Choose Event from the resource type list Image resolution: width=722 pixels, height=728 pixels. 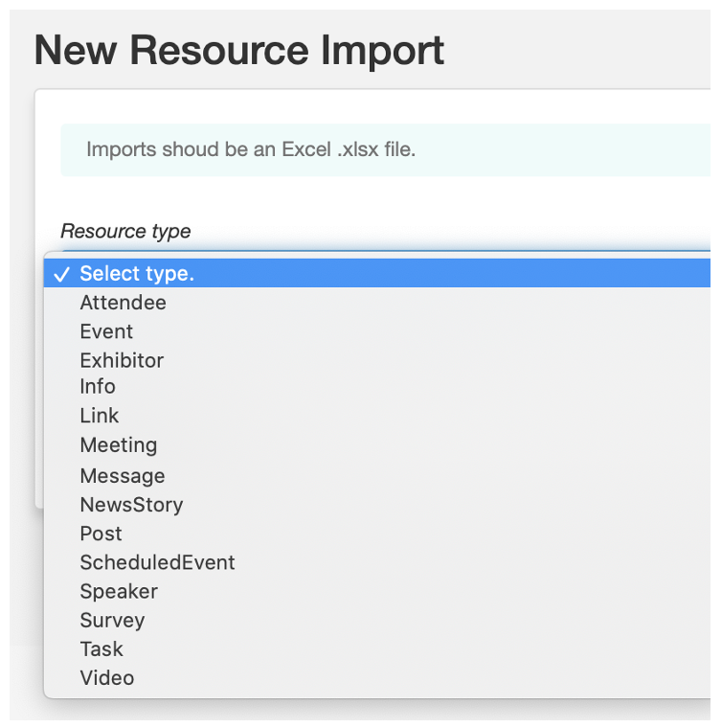click(x=376, y=331)
